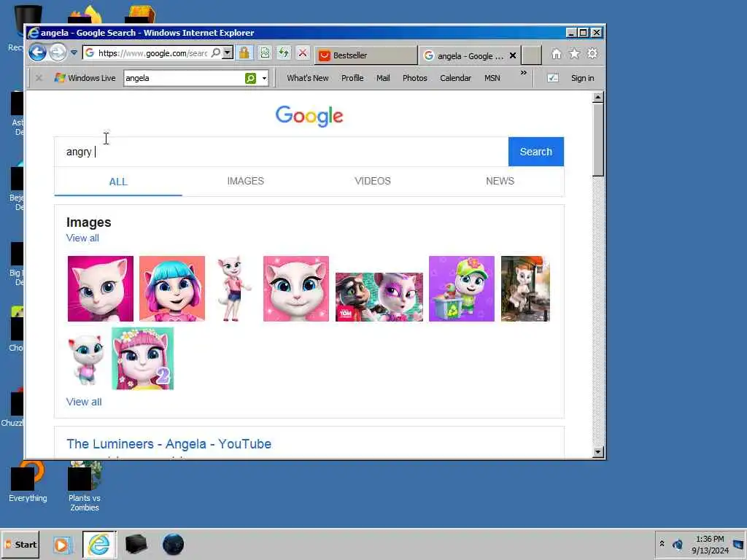Click the security lock icon
747x560 pixels.
click(x=244, y=52)
